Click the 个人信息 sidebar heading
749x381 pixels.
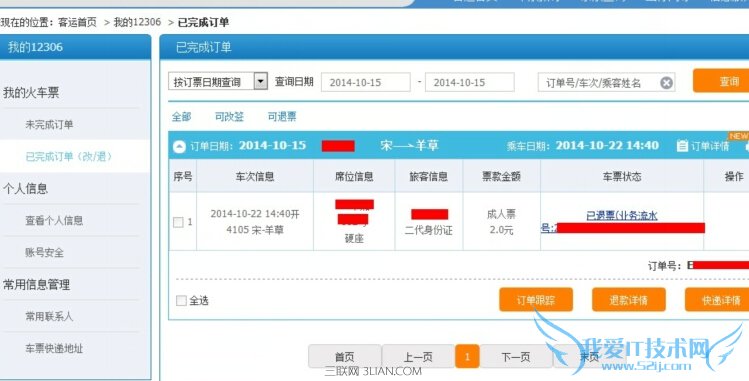(x=25, y=188)
